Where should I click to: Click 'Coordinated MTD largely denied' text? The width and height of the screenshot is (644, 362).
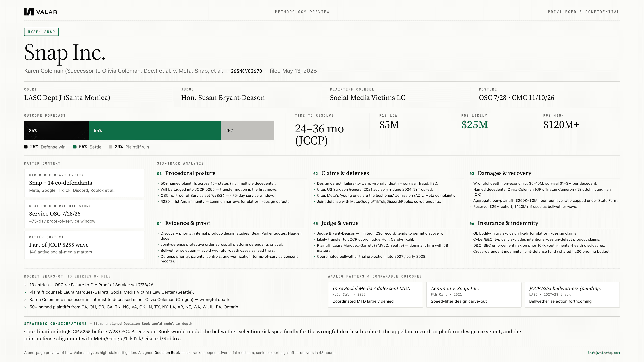pyautogui.click(x=363, y=301)
